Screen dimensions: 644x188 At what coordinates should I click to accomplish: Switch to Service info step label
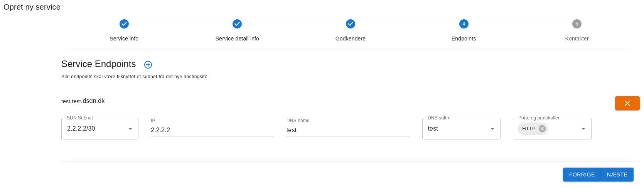[x=124, y=39]
